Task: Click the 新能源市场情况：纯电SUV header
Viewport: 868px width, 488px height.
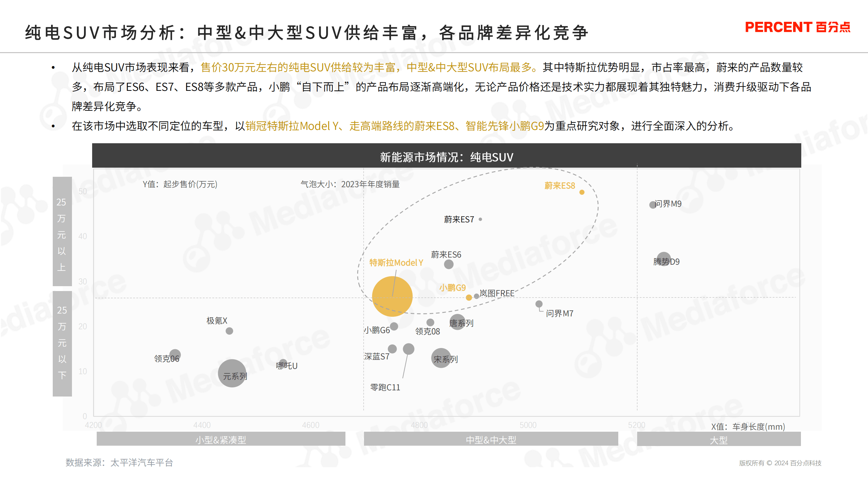Action: coord(446,155)
